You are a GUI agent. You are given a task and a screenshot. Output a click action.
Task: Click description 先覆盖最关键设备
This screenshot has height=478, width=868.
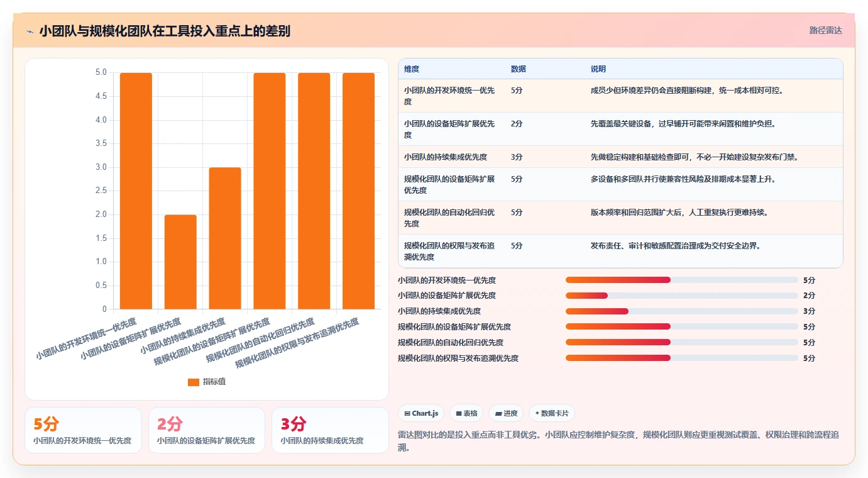(x=683, y=123)
